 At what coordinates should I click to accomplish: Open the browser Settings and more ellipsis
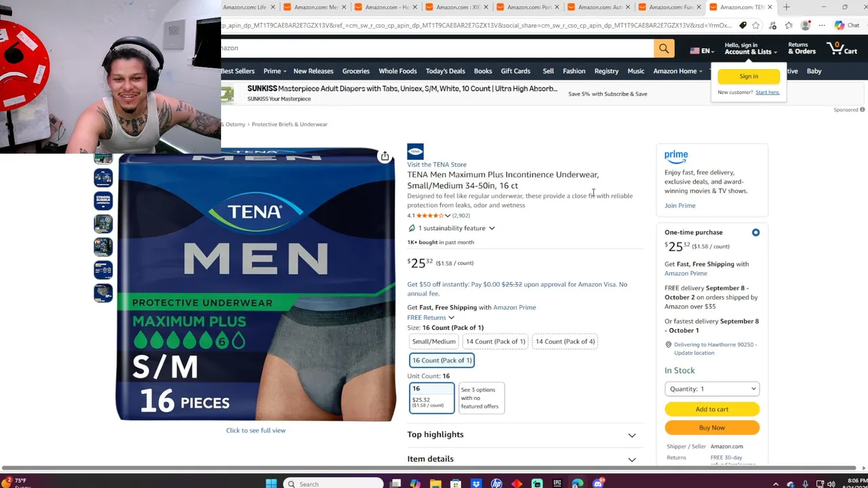822,26
